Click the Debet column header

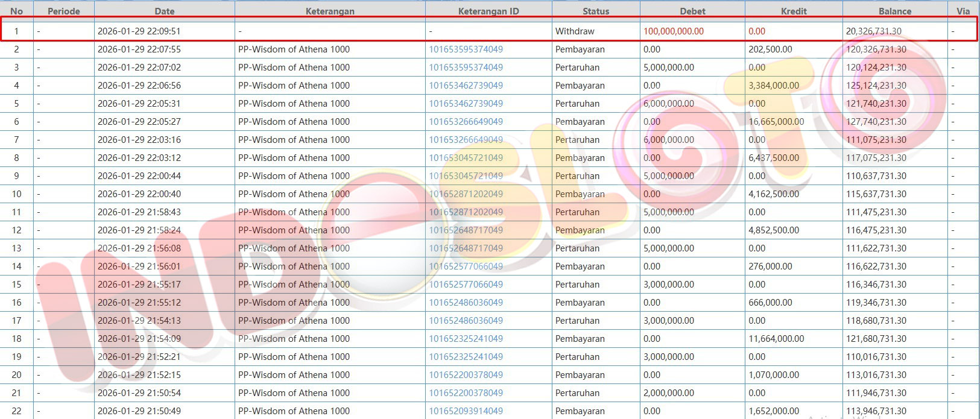(692, 11)
